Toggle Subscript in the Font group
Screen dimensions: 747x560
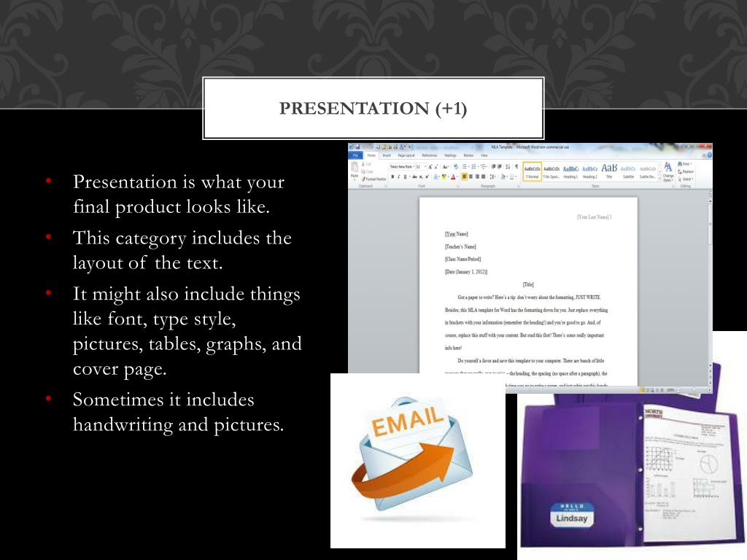[x=421, y=176]
